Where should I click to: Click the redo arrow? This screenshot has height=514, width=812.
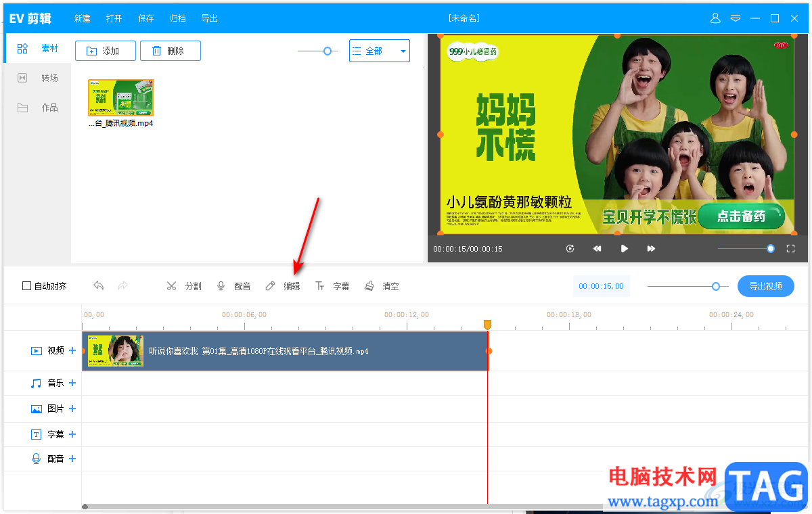point(123,286)
